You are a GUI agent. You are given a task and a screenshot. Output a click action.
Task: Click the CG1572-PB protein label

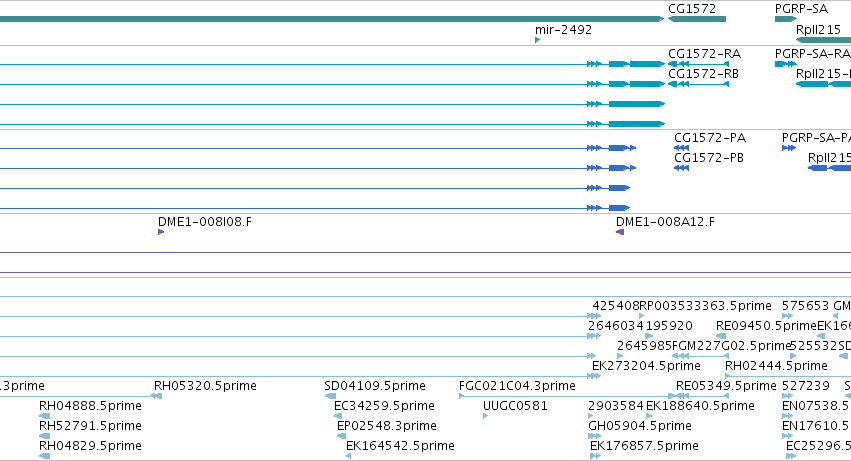pos(709,158)
